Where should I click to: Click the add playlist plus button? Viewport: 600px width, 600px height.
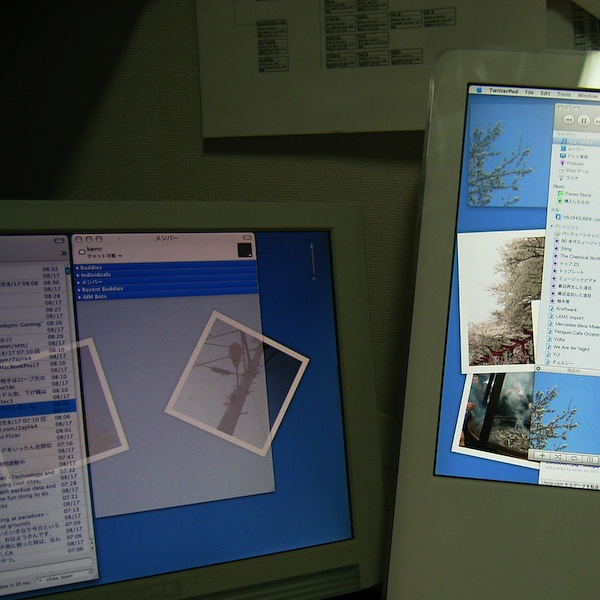(542, 456)
